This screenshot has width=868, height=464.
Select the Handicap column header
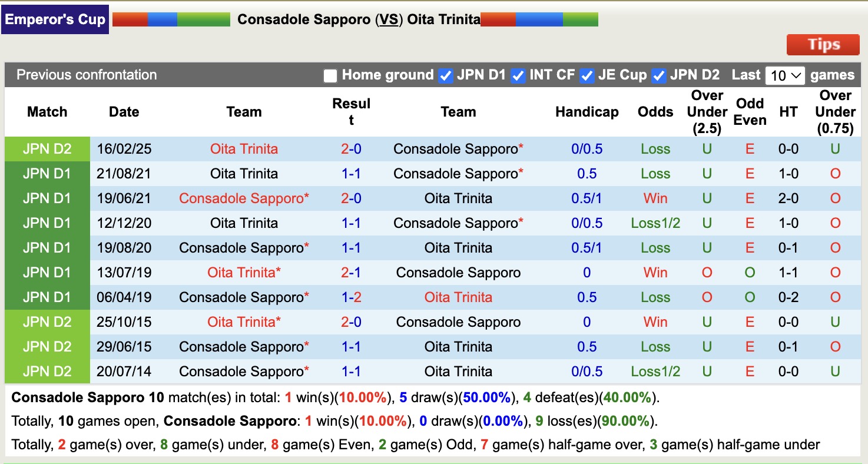[x=587, y=111]
